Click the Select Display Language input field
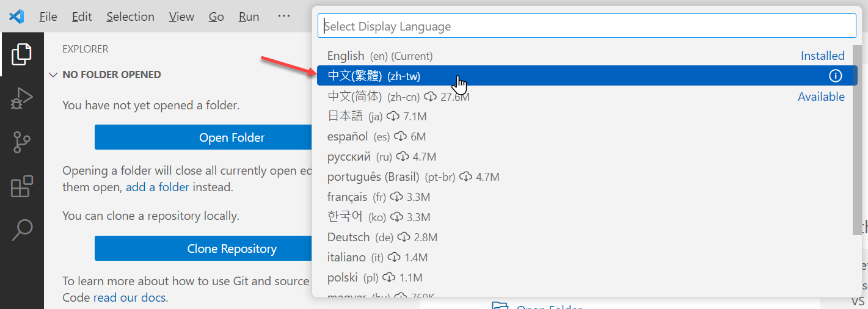Screen dimensions: 868x309 [586, 26]
